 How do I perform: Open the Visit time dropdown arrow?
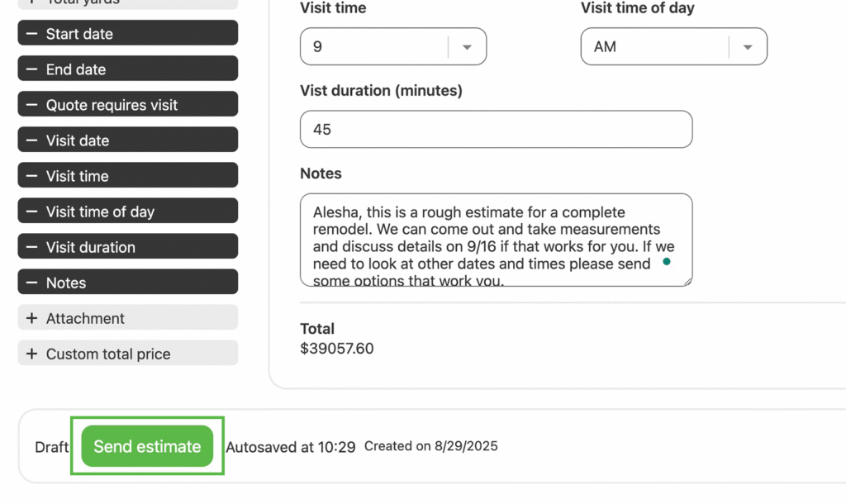pos(467,47)
